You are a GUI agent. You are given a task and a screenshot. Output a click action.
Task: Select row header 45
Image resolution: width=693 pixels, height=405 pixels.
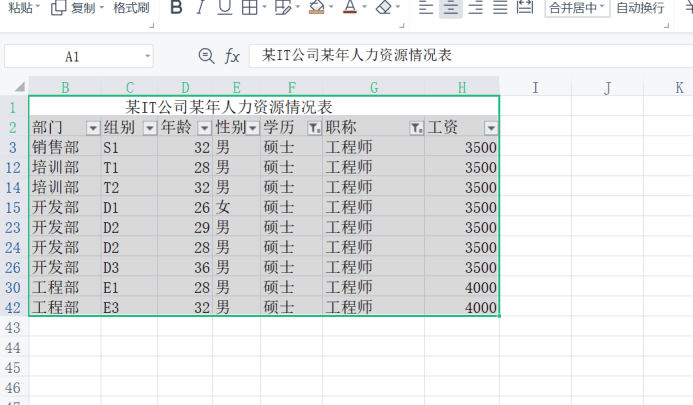pyautogui.click(x=13, y=368)
